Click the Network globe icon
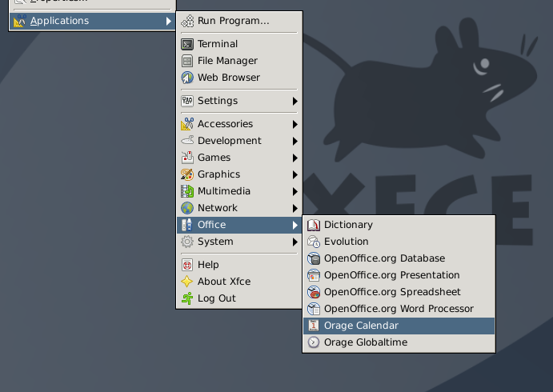553x392 pixels. pos(187,208)
